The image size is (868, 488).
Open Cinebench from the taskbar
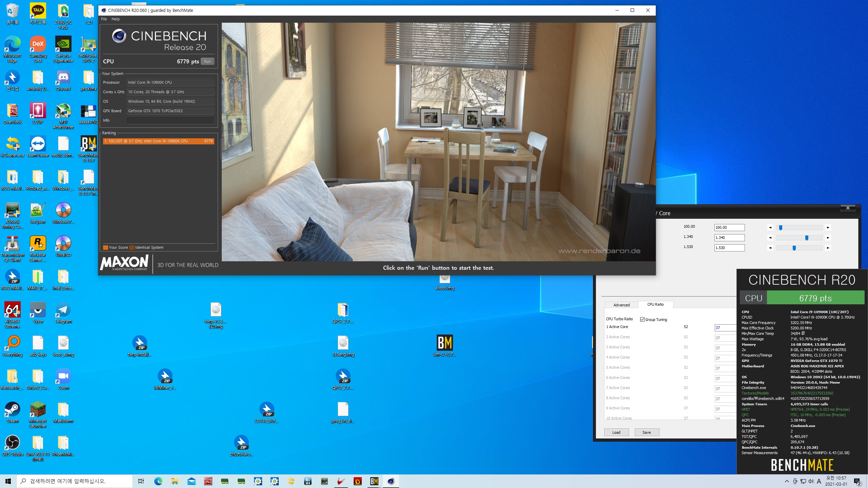click(391, 481)
